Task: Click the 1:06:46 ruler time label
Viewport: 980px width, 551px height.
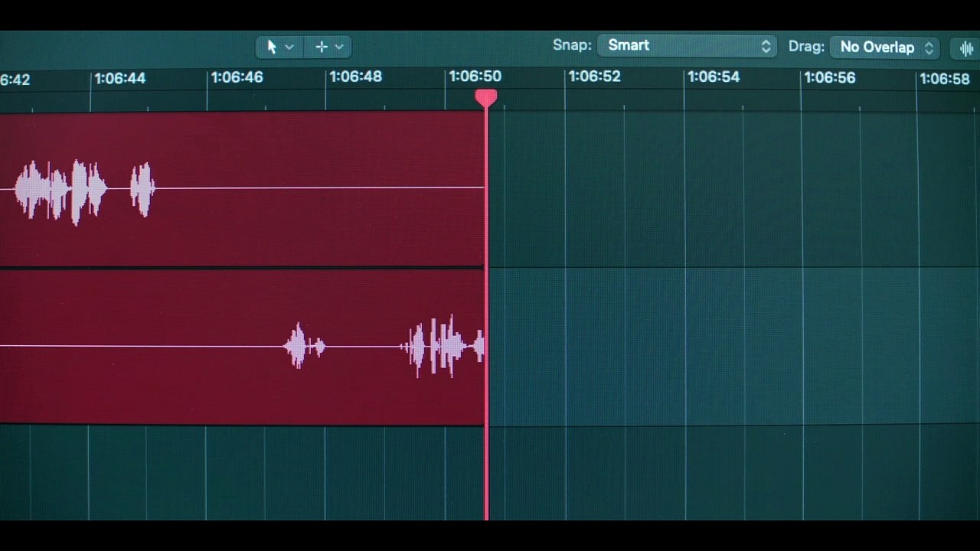Action: [237, 77]
